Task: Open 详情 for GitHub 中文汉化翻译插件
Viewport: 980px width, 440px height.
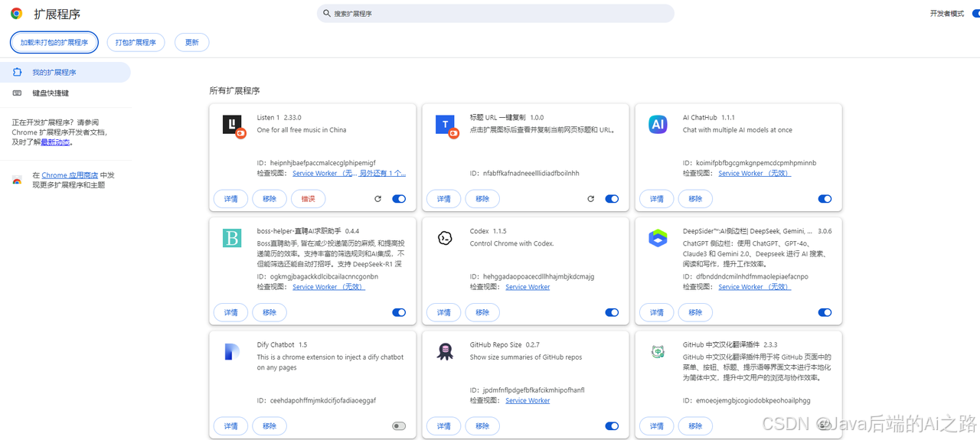Action: click(x=657, y=426)
